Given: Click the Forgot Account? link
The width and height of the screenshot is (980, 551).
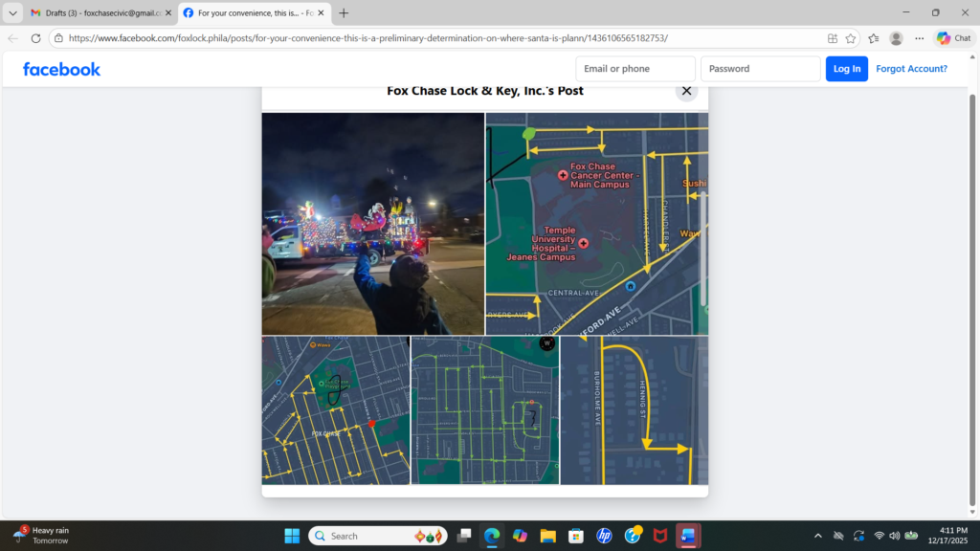Looking at the screenshot, I should 911,69.
